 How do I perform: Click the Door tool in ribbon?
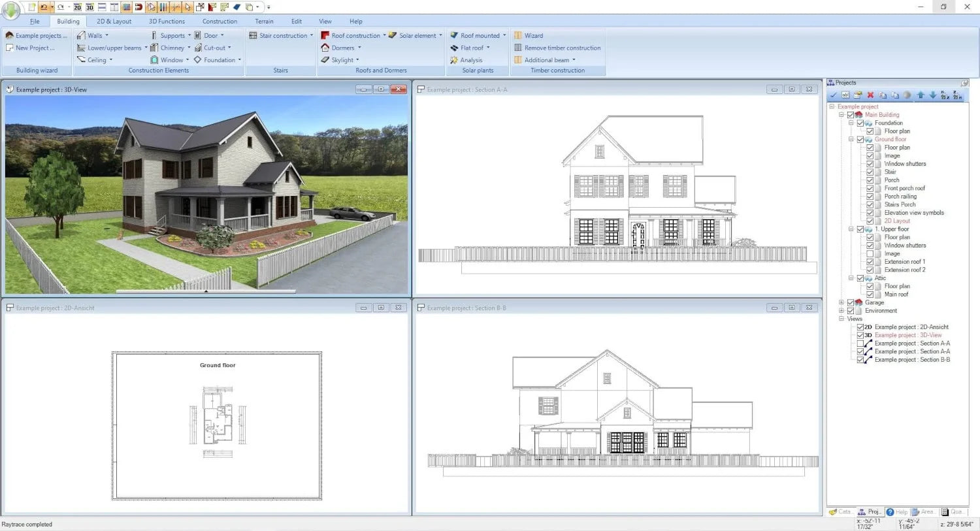pyautogui.click(x=206, y=35)
